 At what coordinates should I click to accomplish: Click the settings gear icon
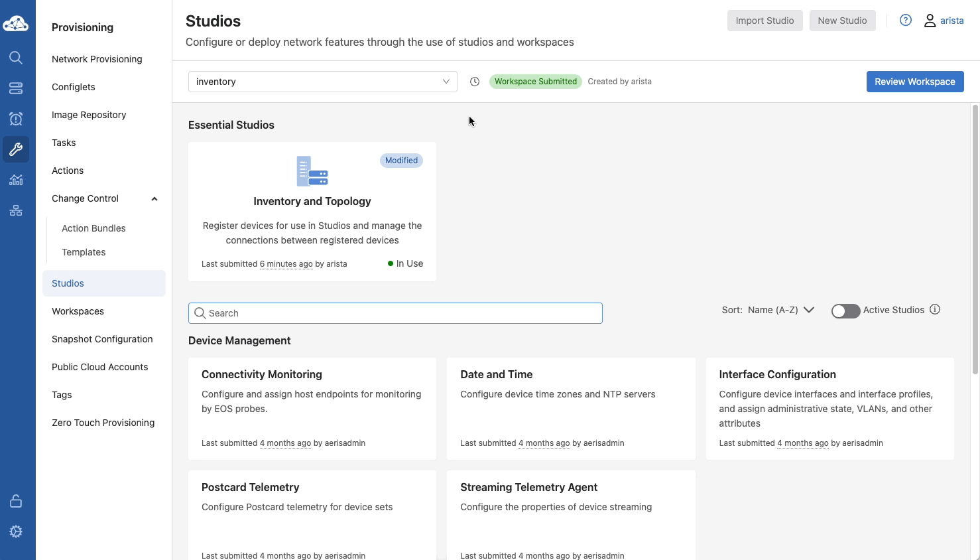pyautogui.click(x=16, y=531)
